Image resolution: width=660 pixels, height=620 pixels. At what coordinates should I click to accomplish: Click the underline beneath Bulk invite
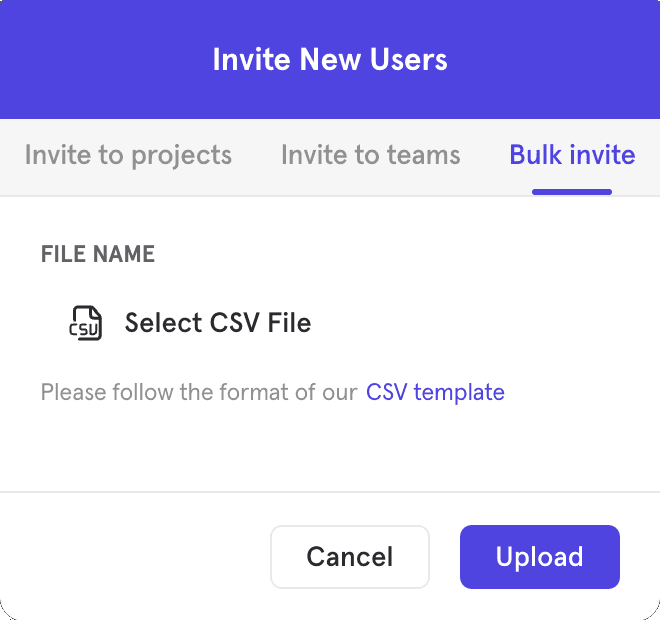tap(572, 191)
